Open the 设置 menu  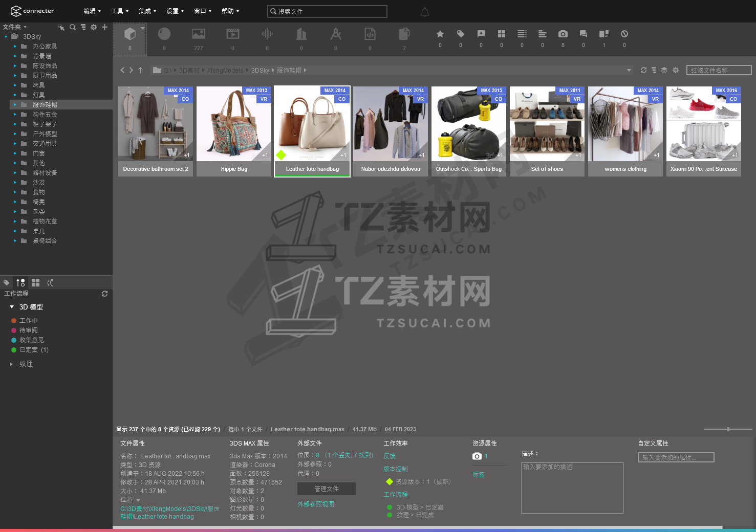tap(175, 11)
